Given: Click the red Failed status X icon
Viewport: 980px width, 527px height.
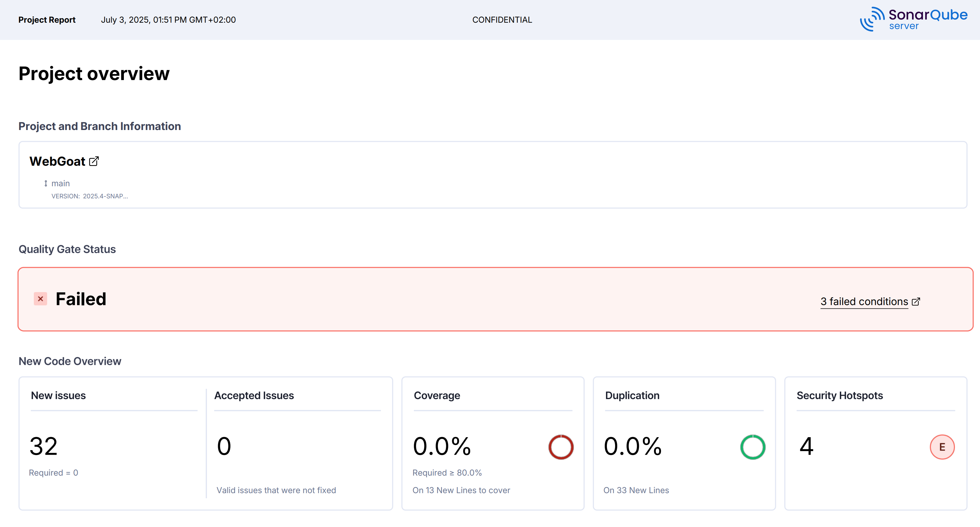Looking at the screenshot, I should 40,299.
